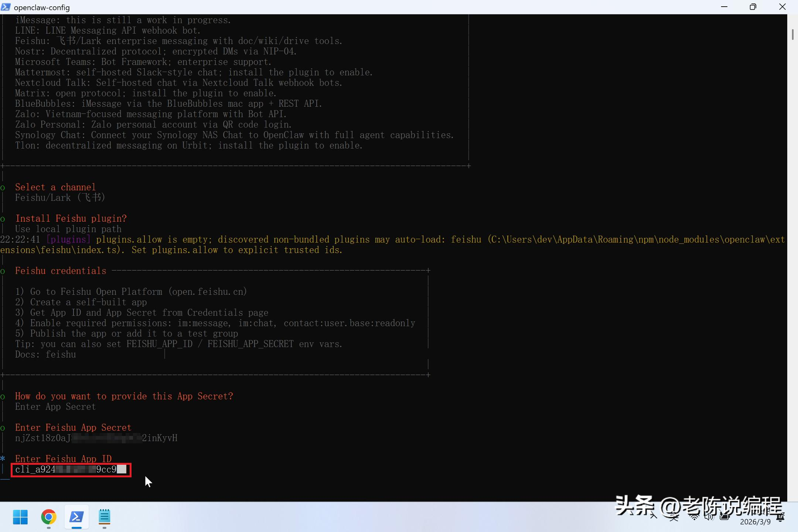Click the battery status tray icon

click(725, 517)
